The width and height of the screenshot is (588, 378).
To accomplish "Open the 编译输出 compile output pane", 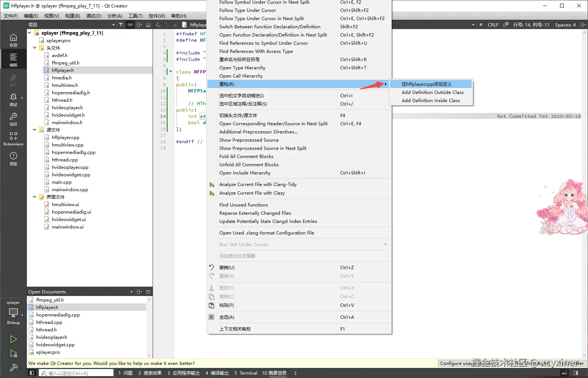I will [x=217, y=373].
